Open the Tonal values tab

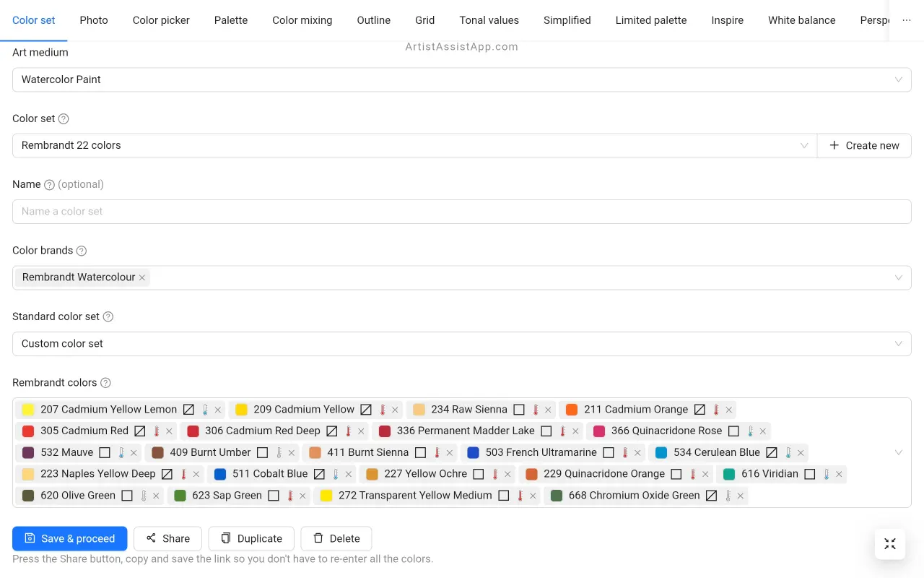pos(489,20)
